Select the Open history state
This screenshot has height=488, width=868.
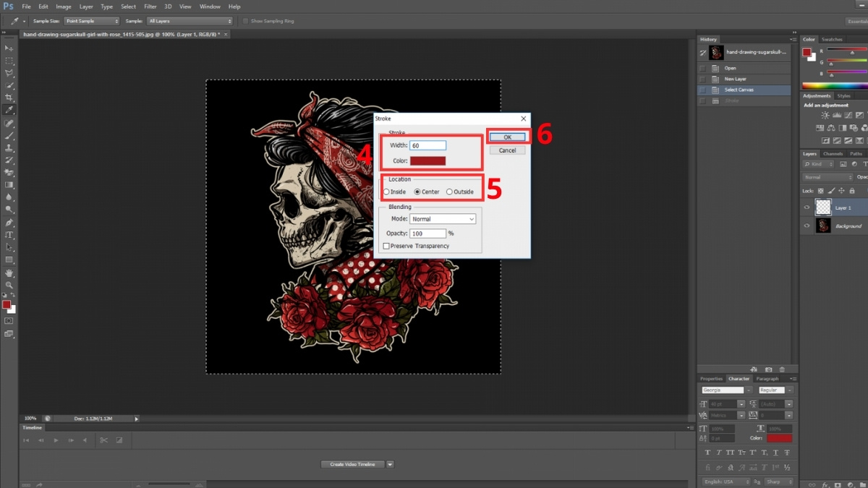[745, 68]
